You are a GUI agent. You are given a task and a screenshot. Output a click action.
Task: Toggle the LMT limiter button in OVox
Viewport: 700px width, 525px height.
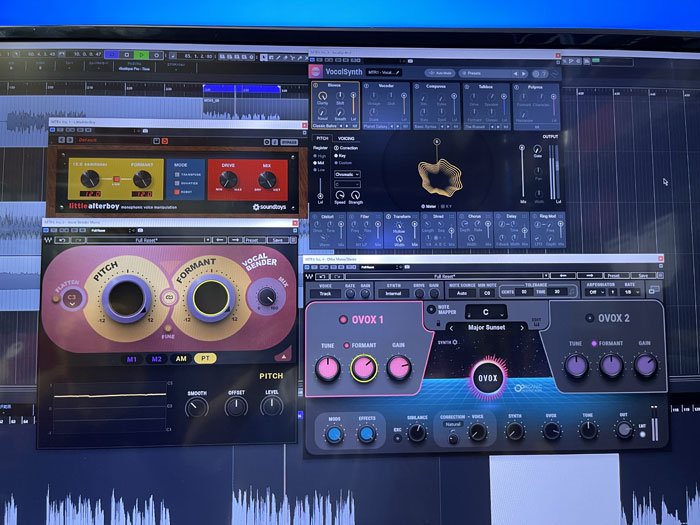tap(642, 434)
